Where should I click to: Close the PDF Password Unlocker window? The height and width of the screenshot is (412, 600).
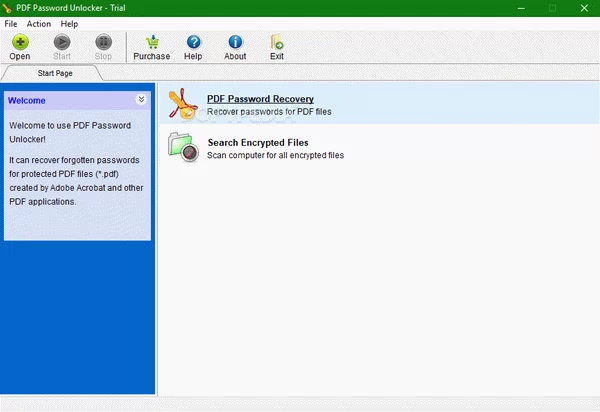pyautogui.click(x=584, y=8)
